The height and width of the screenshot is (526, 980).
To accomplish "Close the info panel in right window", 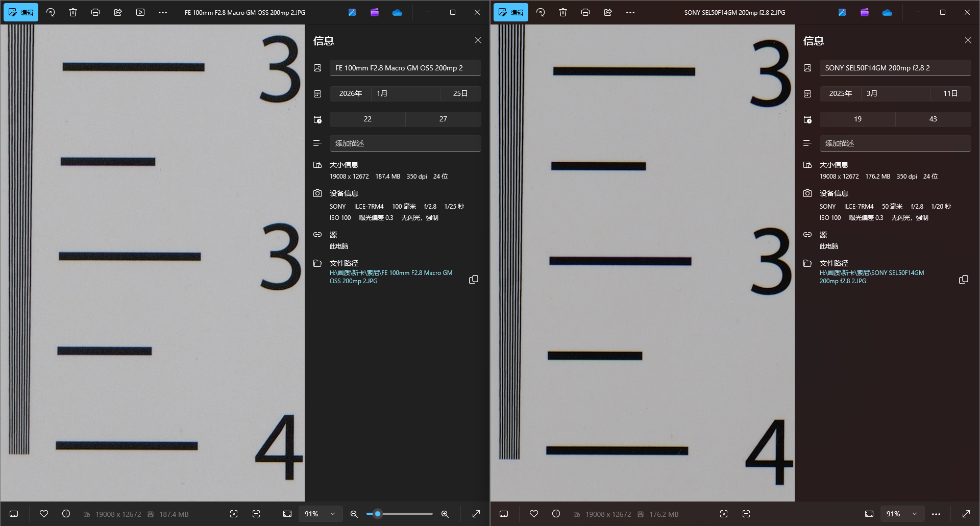I will [968, 40].
